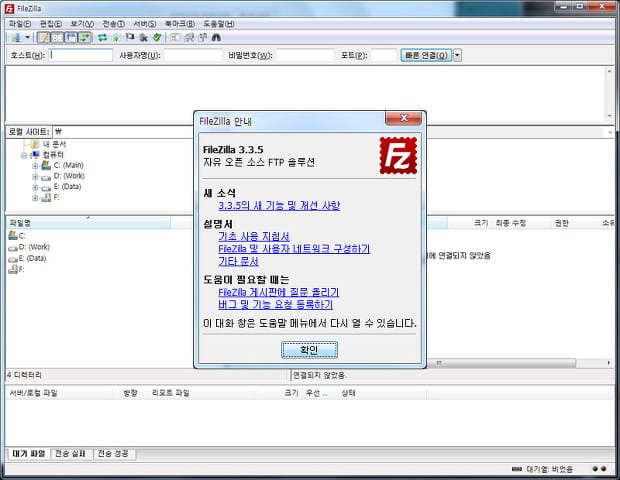Open the 북마크(B) menu
The width and height of the screenshot is (620, 480).
tap(180, 24)
